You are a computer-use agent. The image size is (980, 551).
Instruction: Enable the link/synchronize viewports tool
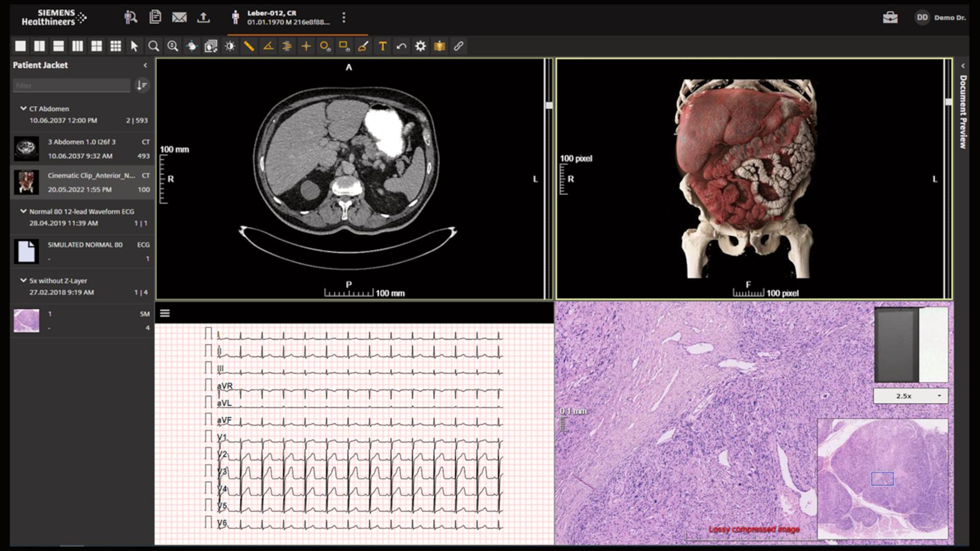(x=458, y=46)
